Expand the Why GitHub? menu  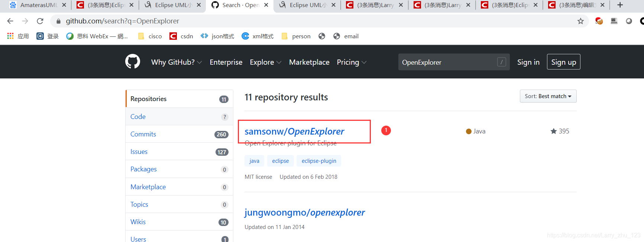pos(177,62)
